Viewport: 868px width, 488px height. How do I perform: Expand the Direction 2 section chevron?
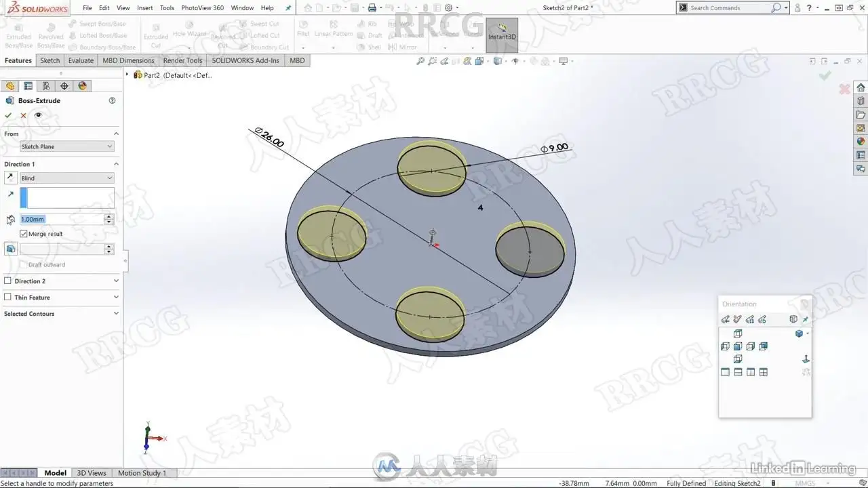(x=116, y=281)
